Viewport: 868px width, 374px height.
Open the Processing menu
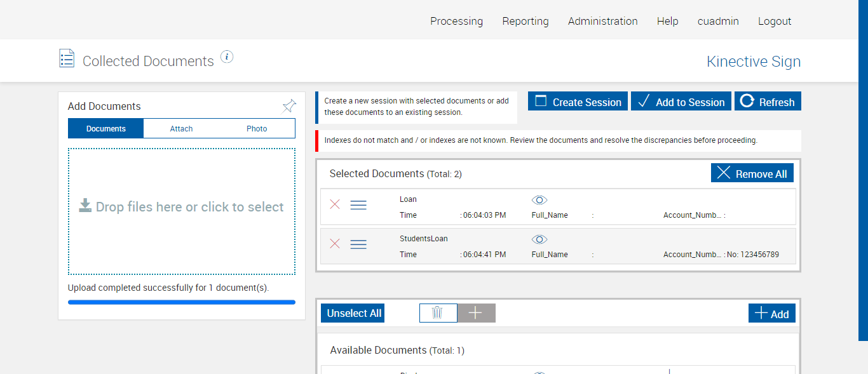tap(456, 21)
